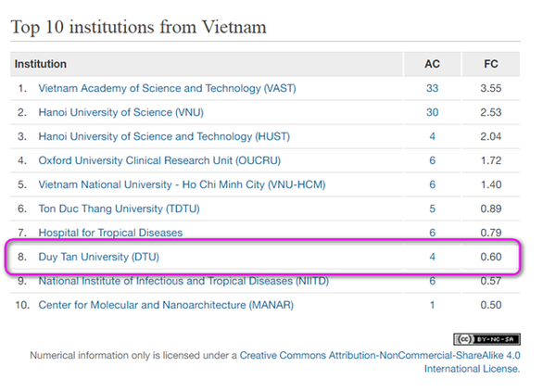The height and width of the screenshot is (392, 543).
Task: Click the AC column header
Action: 432,64
